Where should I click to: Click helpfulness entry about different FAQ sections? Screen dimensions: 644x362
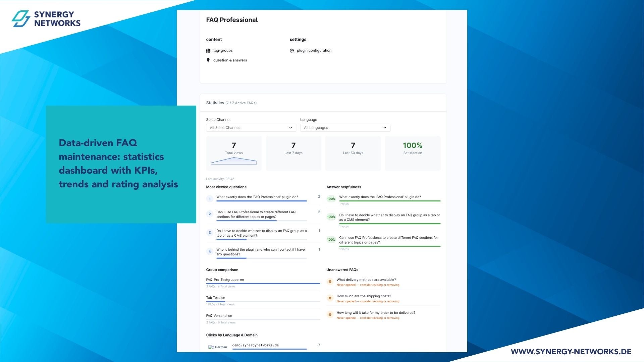pos(388,240)
